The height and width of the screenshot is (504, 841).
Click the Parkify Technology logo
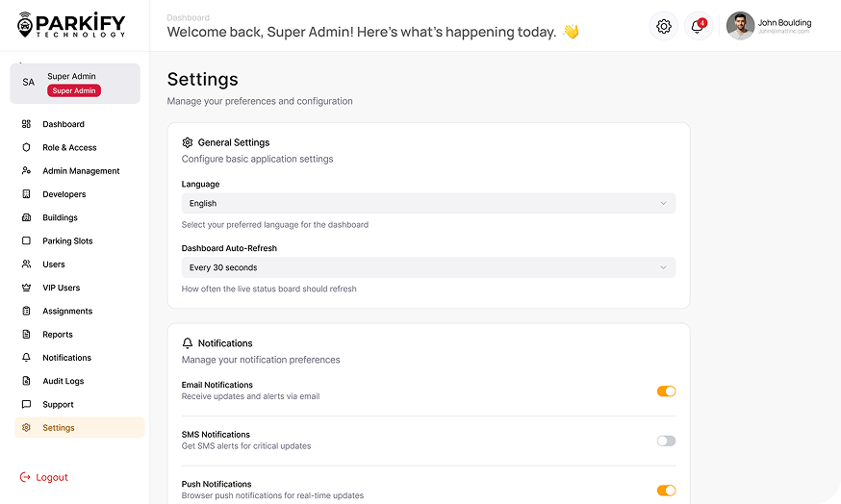[x=71, y=25]
